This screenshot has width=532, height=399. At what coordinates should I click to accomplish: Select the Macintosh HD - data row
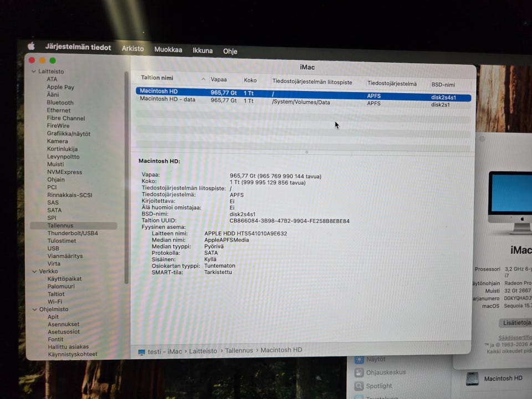(x=303, y=101)
